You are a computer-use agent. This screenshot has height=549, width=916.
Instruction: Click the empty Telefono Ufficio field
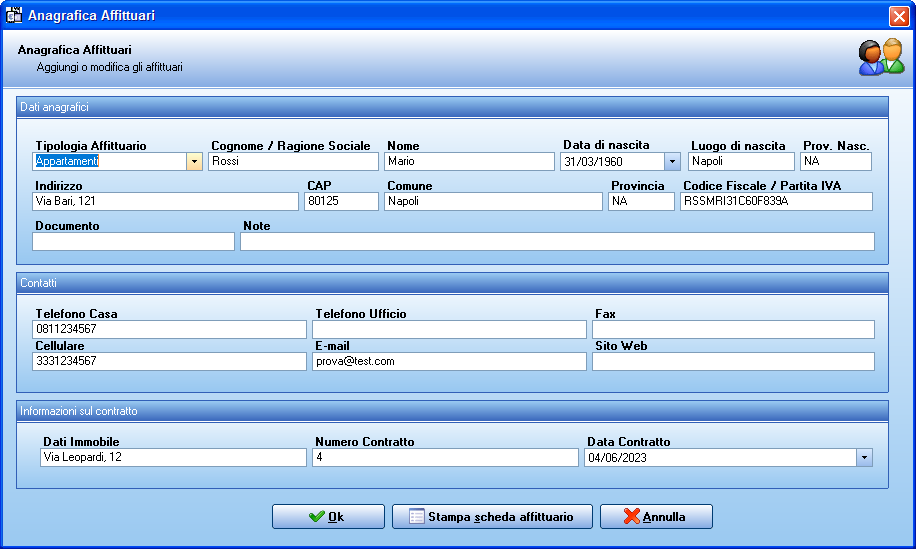point(449,329)
